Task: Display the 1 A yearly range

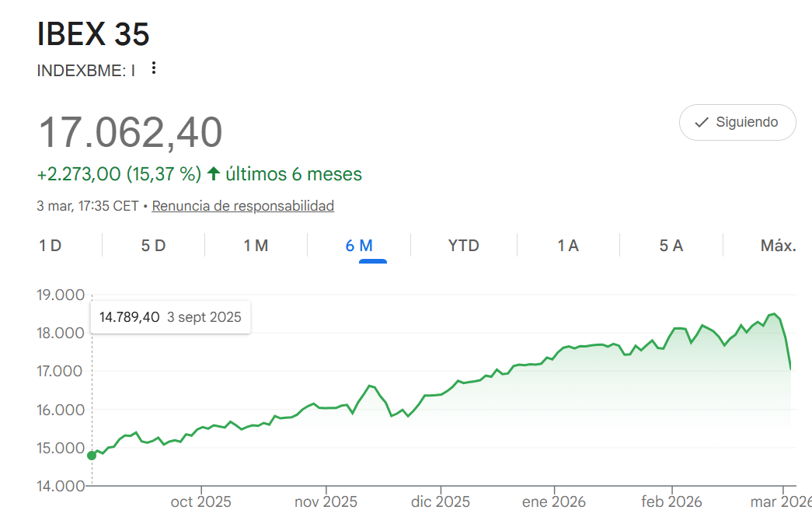Action: 568,246
